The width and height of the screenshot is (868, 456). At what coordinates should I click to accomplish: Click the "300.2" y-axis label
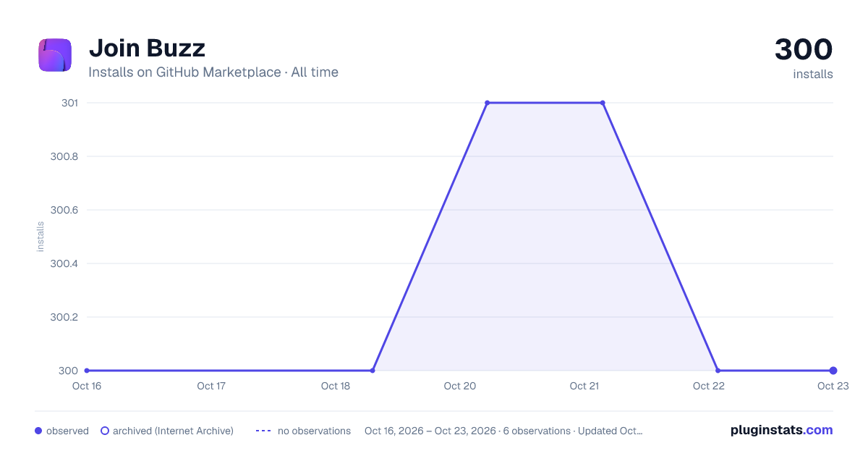tap(64, 317)
